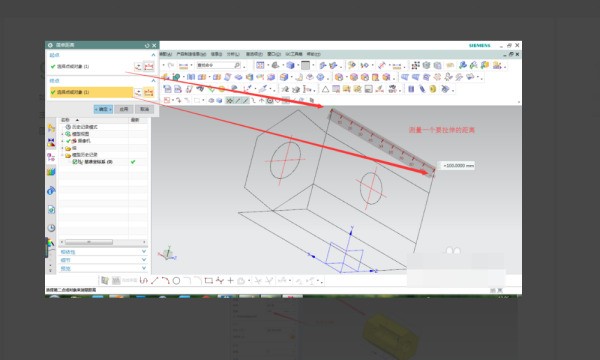Toggle the datum coordinate system checkbox

pos(75,162)
